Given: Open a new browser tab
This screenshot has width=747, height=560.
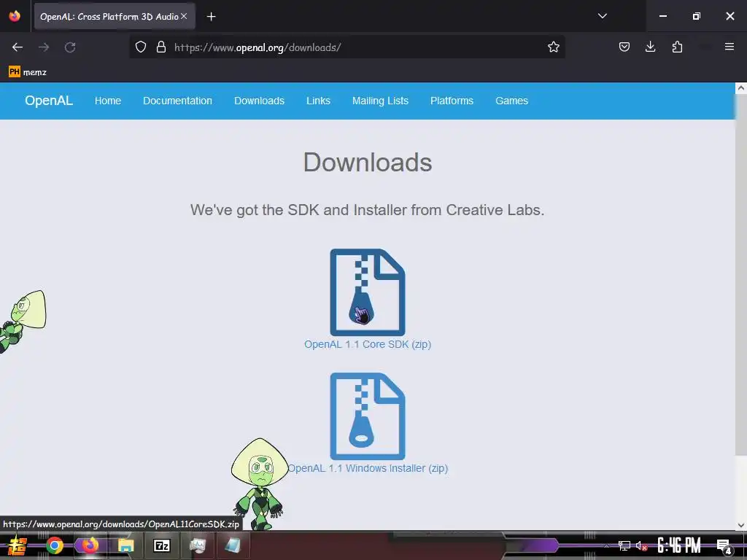Looking at the screenshot, I should coord(211,17).
